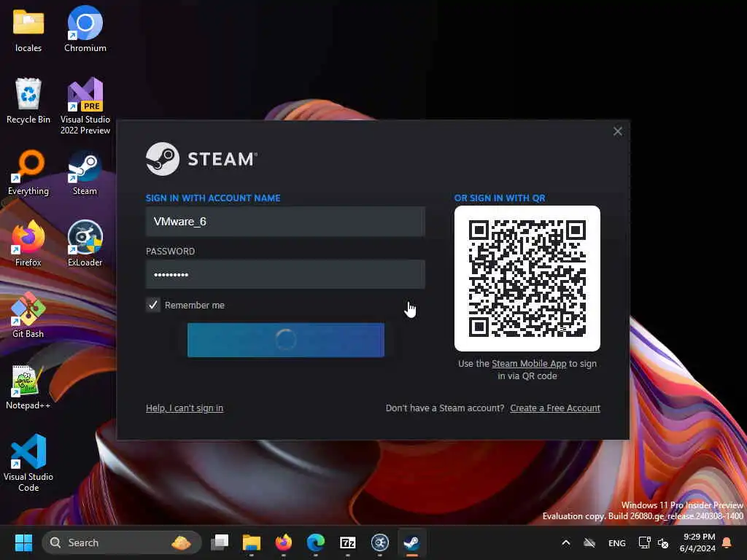Open the network tray icon
Screen dimensions: 747x560
pyautogui.click(x=644, y=542)
